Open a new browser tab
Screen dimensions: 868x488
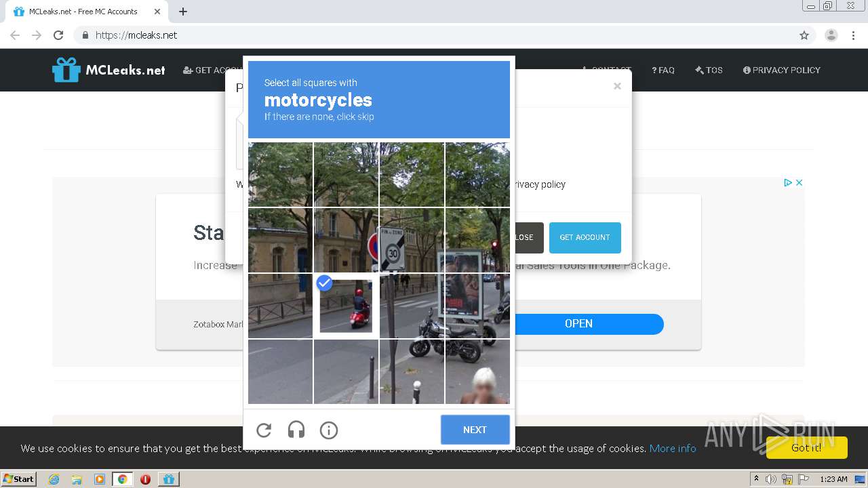183,12
